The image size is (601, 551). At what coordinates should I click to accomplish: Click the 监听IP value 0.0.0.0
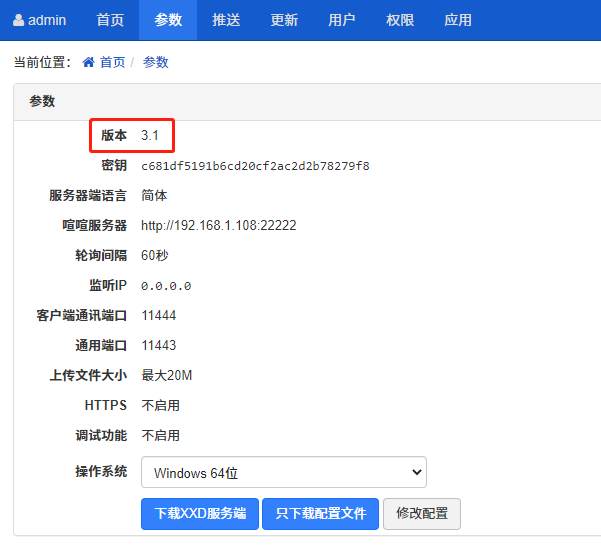coord(166,286)
